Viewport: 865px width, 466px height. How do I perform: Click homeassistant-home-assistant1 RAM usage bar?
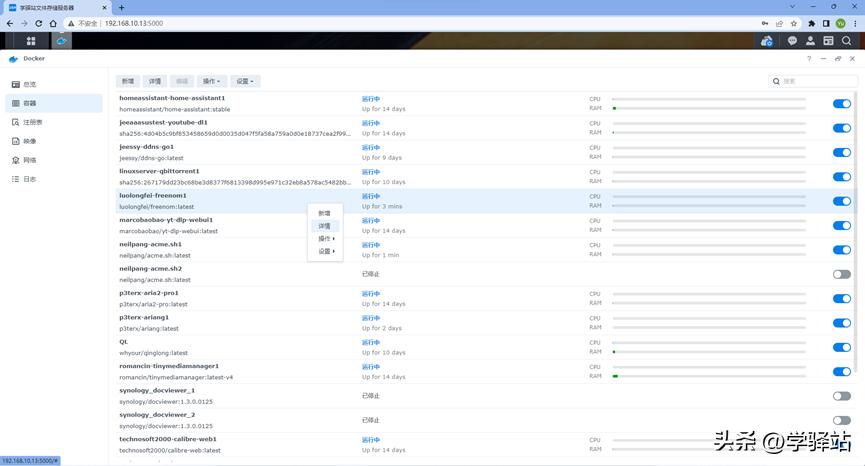[709, 108]
